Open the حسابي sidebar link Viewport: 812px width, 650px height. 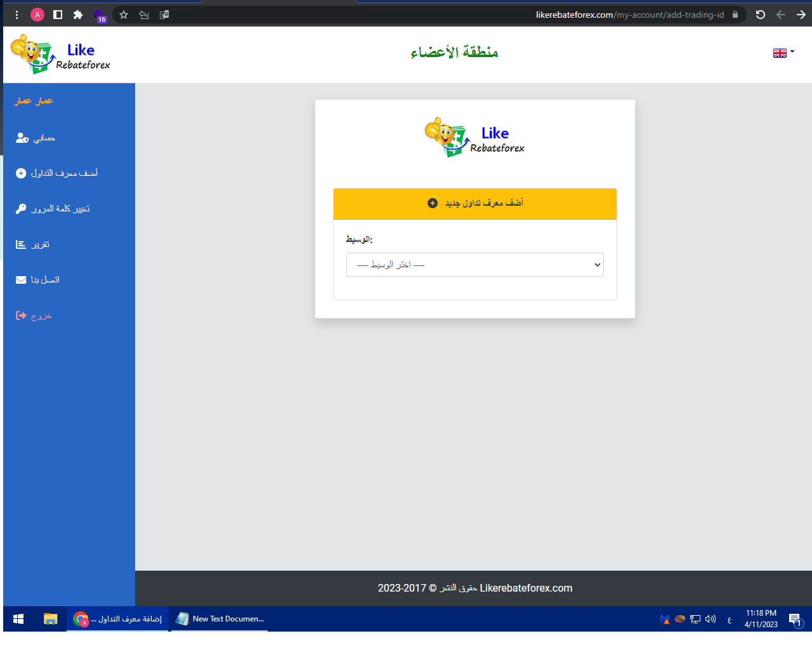tap(36, 138)
